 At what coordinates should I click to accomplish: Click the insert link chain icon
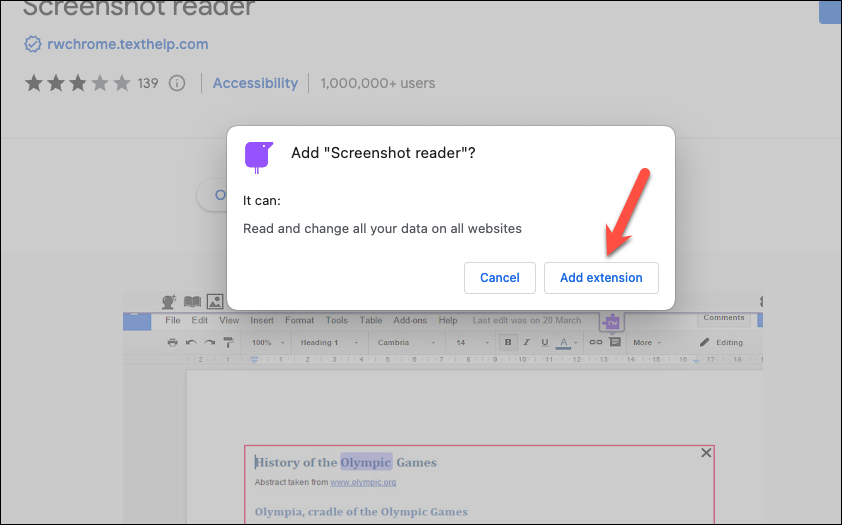[596, 342]
